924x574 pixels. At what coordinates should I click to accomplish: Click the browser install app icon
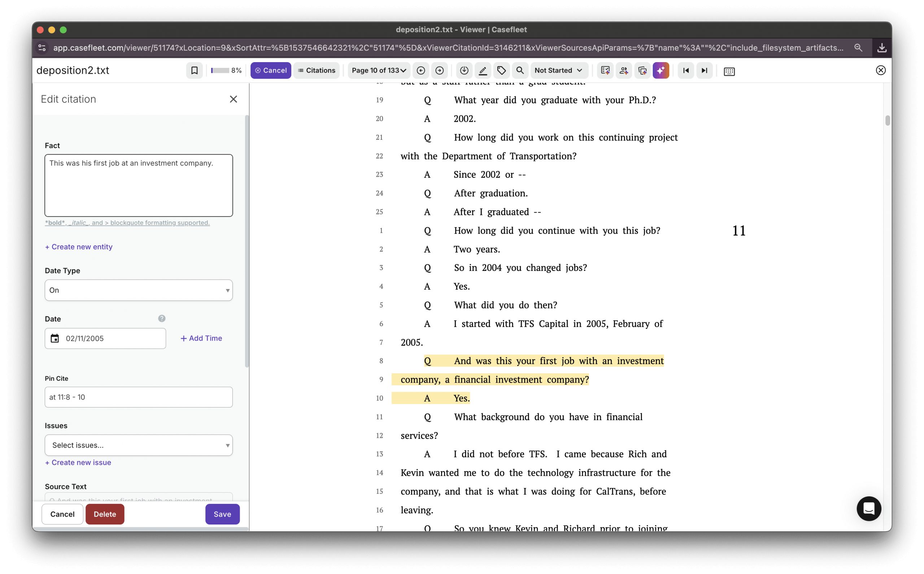[x=882, y=48]
